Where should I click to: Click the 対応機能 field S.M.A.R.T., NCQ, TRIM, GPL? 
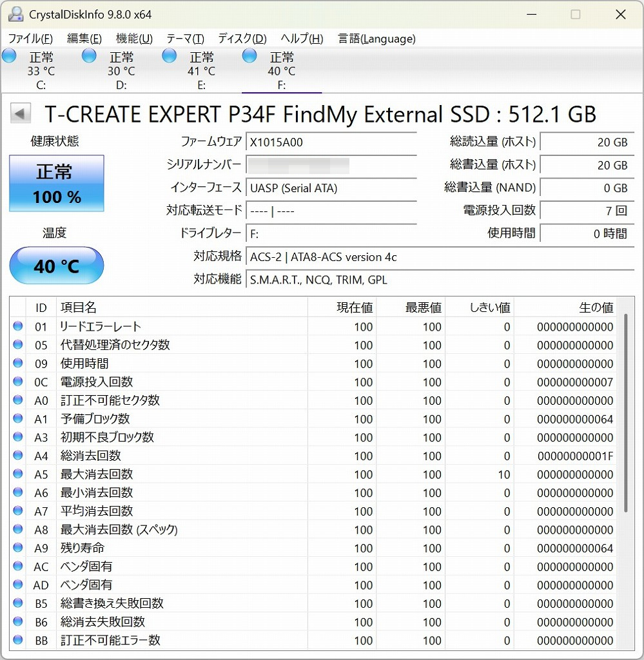pos(440,280)
